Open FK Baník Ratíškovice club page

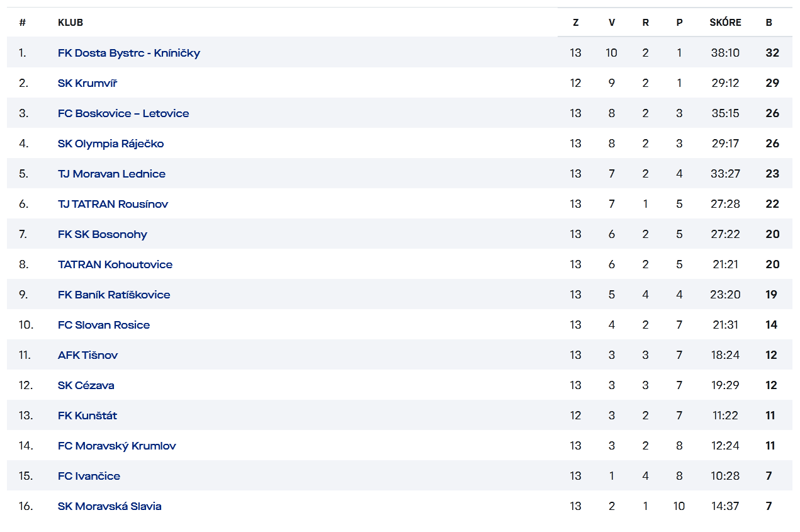click(114, 295)
